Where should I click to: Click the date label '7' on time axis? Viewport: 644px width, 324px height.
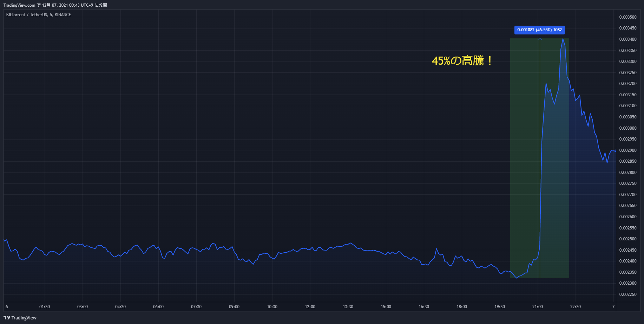[x=613, y=307]
